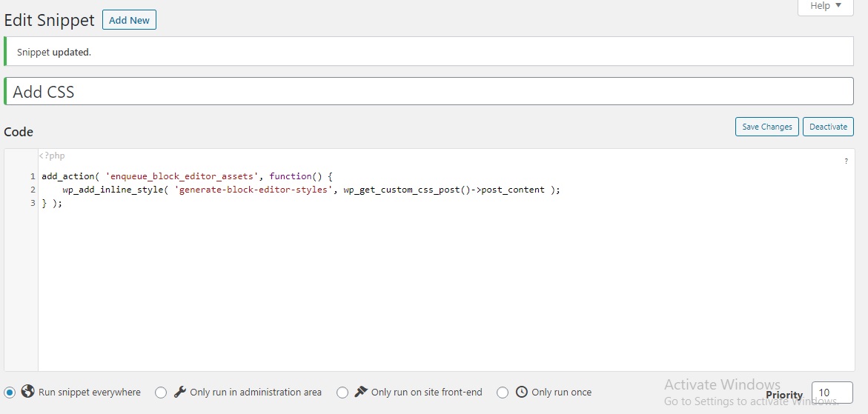868x414 pixels.
Task: Click code line 1 add_action text
Action: pyautogui.click(x=187, y=176)
